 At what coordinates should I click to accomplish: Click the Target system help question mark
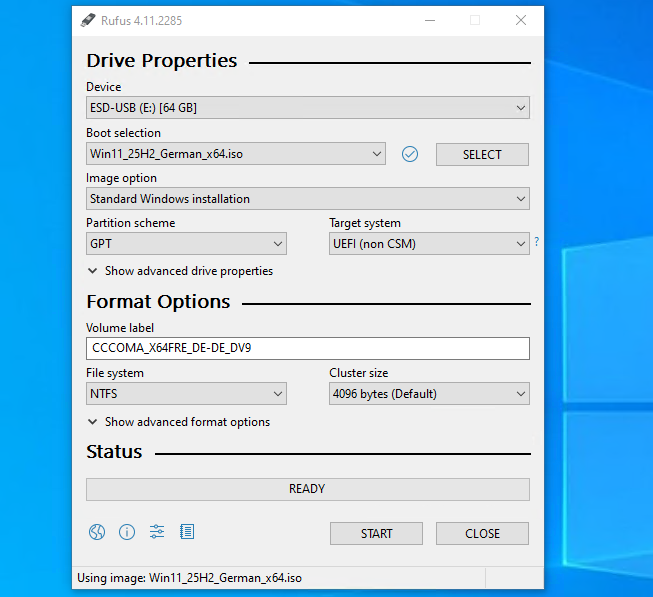coord(537,241)
